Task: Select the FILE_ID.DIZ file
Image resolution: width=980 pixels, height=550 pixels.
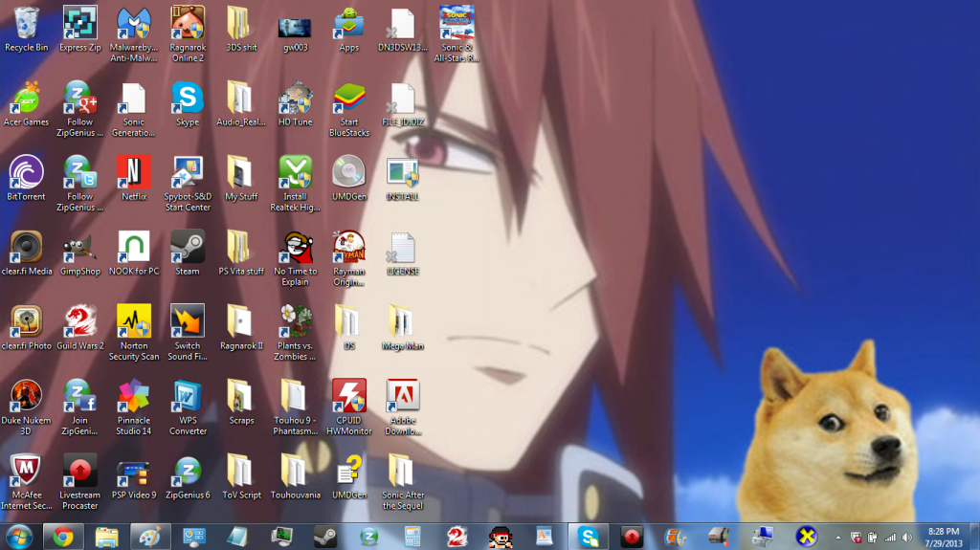Action: point(403,104)
